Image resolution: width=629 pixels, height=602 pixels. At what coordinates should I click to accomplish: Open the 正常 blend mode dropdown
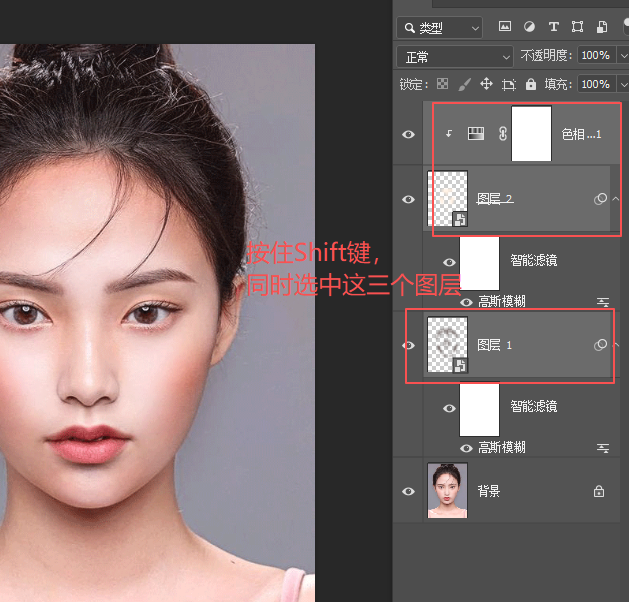click(x=455, y=57)
